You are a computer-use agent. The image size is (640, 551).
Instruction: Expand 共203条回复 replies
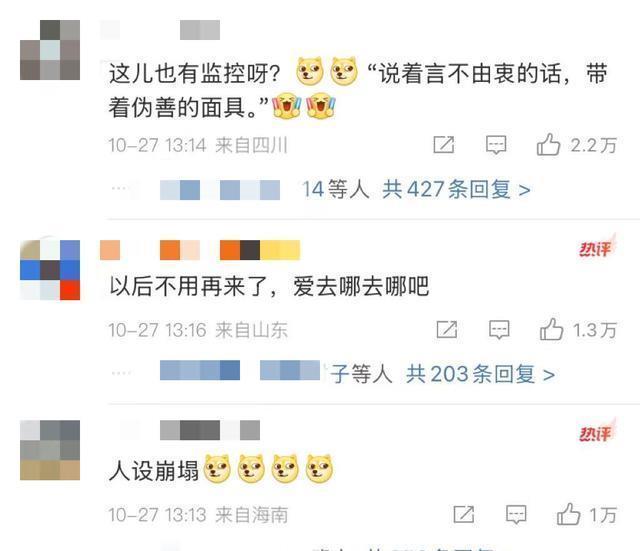click(480, 374)
